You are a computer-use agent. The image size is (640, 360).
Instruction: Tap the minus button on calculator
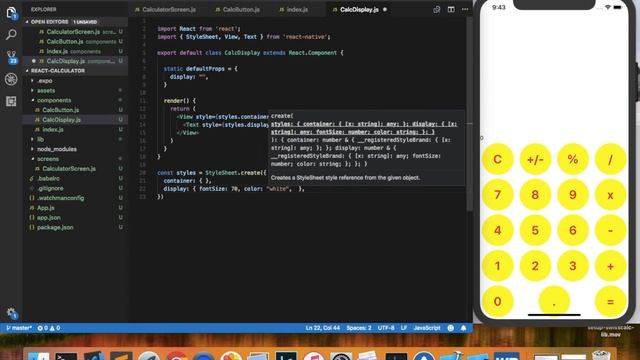pos(610,230)
